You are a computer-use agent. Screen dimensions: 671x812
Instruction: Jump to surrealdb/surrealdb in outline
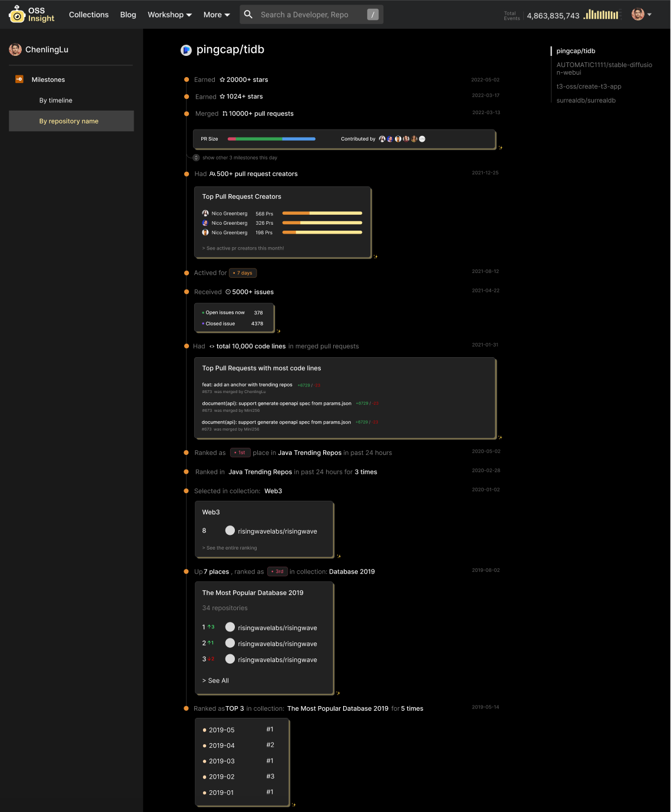click(586, 101)
